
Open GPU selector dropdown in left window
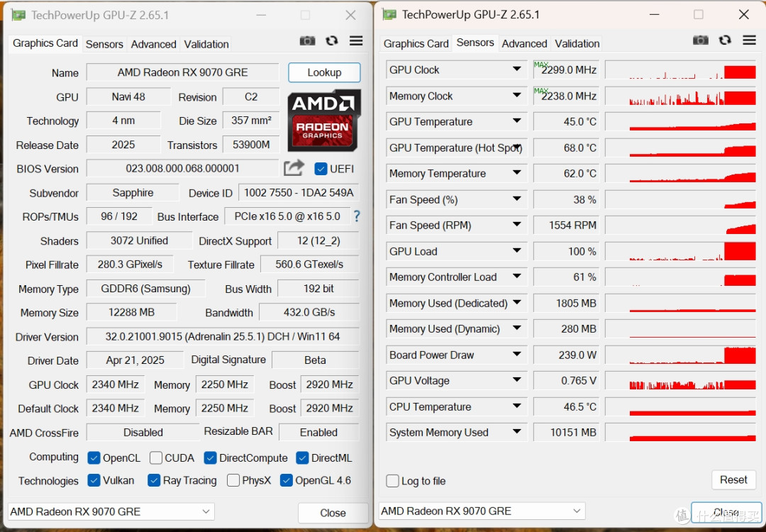tap(111, 511)
